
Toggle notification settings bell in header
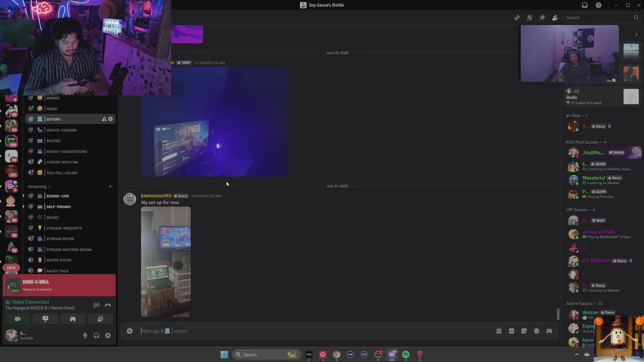(529, 18)
